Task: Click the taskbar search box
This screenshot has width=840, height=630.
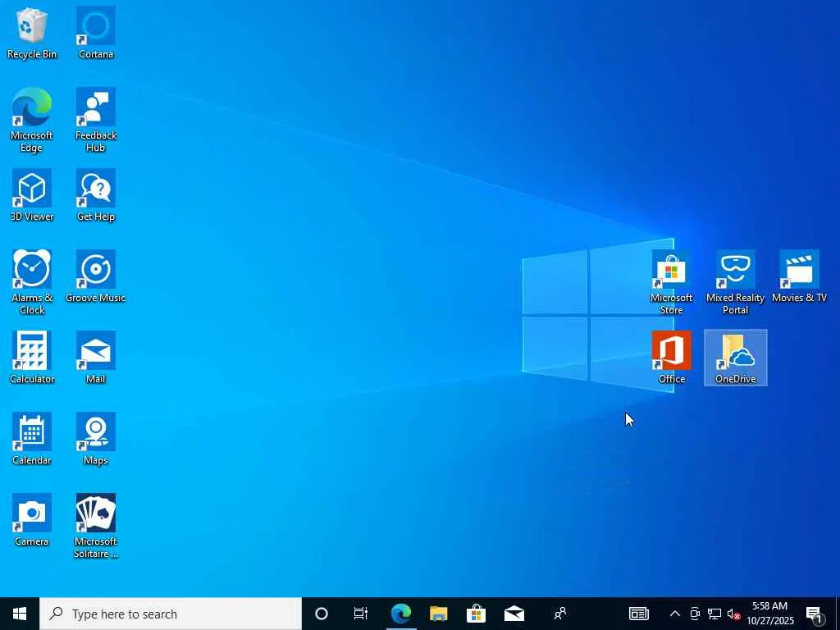Action: [171, 614]
